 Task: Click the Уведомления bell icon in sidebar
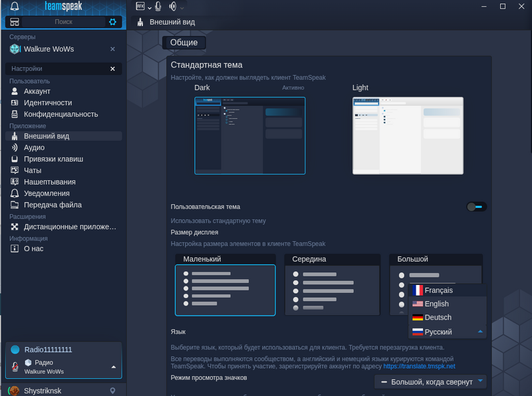tap(15, 193)
